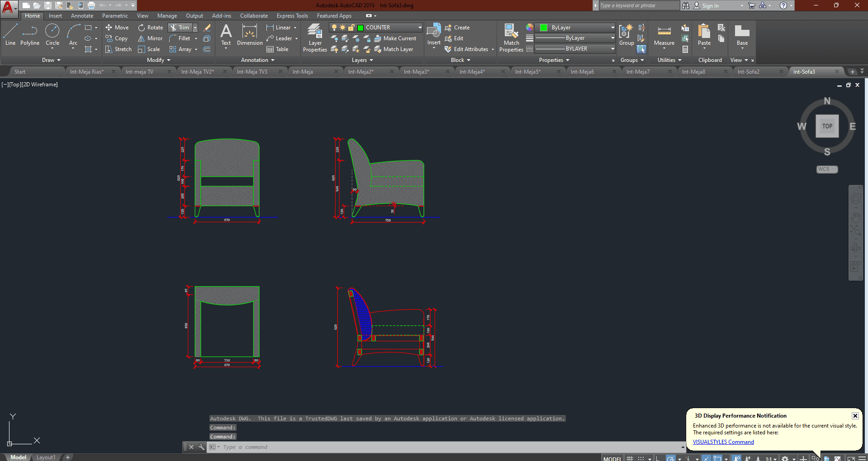Click the green ByLayer object color swatch

pyautogui.click(x=544, y=28)
